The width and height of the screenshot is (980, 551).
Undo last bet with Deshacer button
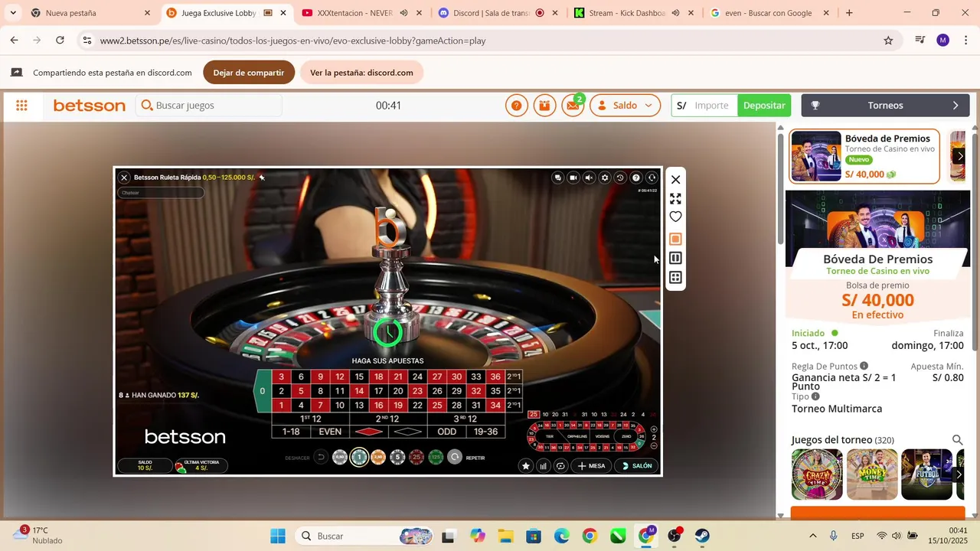[321, 458]
